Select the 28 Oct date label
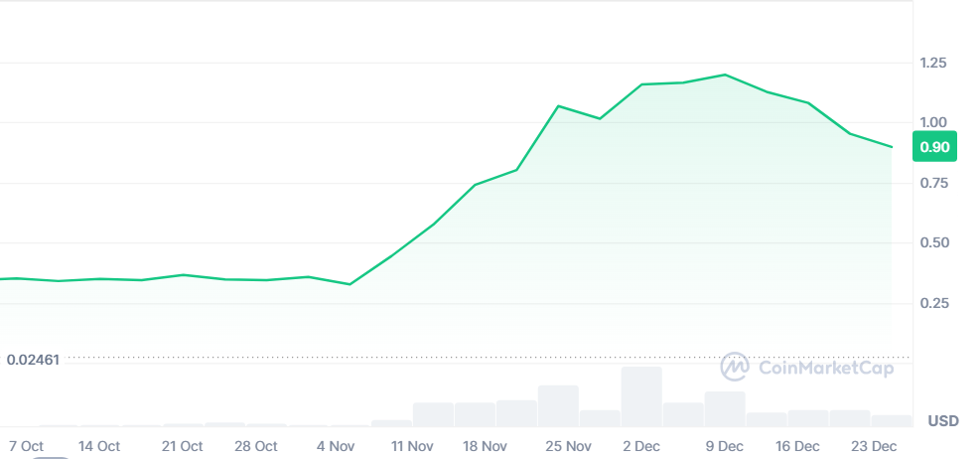Screen dimensions: 980x459 tap(256, 446)
